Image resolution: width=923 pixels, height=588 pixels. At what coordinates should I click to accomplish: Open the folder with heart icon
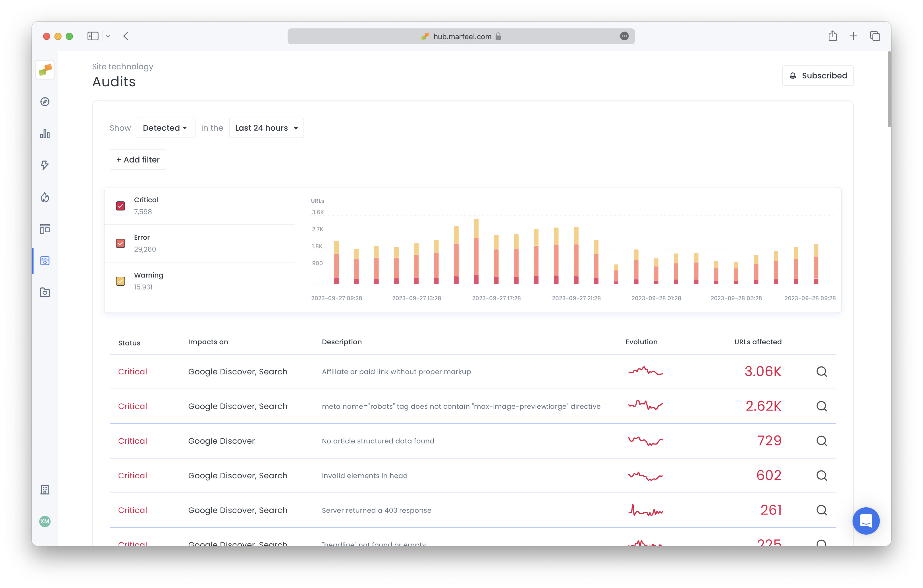[45, 293]
